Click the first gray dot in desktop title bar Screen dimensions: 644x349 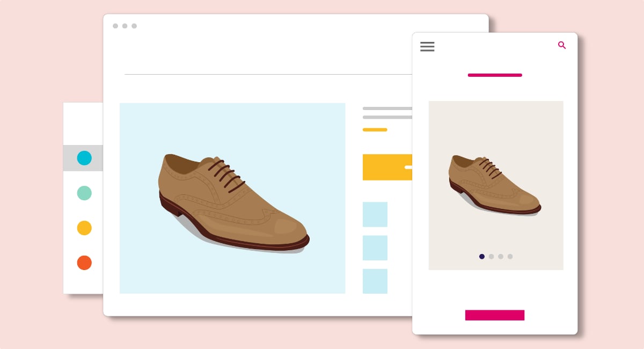tap(115, 26)
